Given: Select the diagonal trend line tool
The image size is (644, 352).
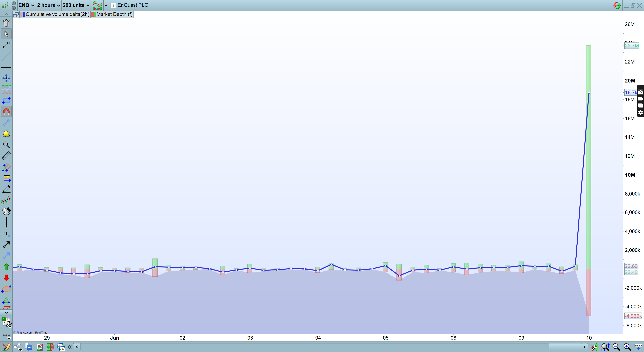Looking at the screenshot, I should coord(6,56).
